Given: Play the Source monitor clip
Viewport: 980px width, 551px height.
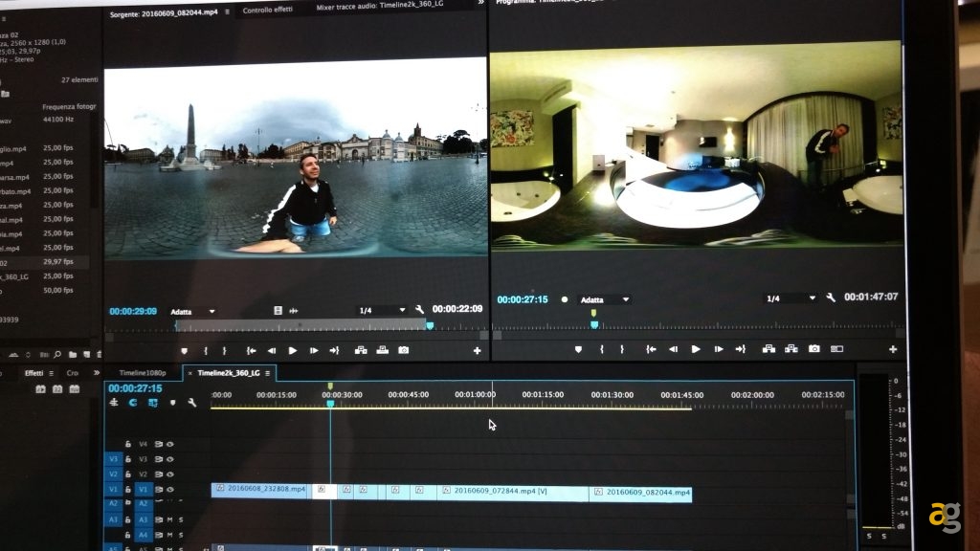Looking at the screenshot, I should [293, 351].
